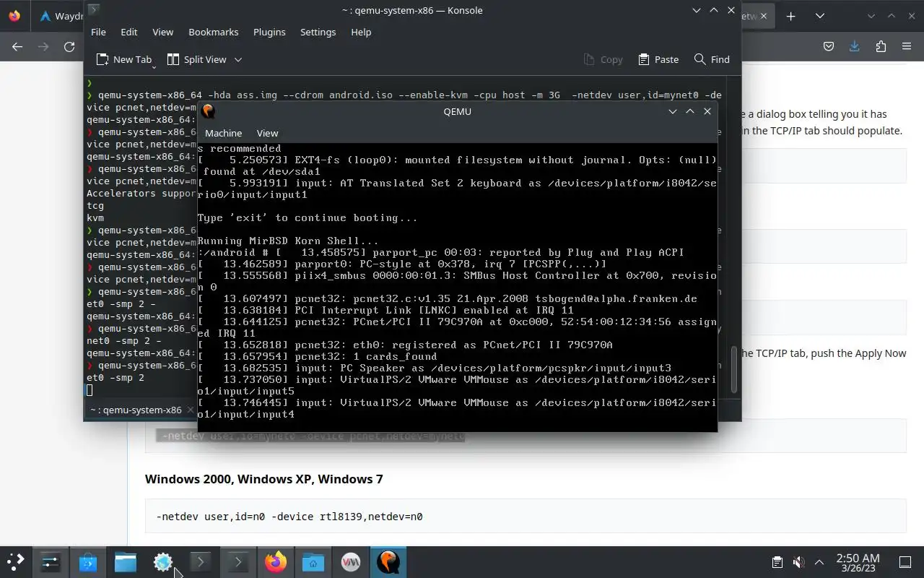Reload the page in Firefox
The width and height of the screenshot is (924, 578).
(69, 46)
